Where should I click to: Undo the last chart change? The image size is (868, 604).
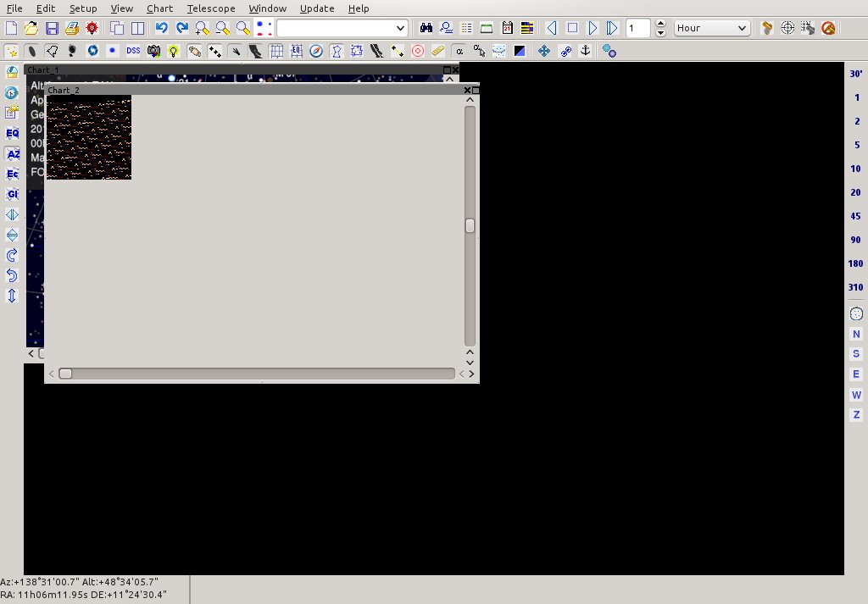162,28
